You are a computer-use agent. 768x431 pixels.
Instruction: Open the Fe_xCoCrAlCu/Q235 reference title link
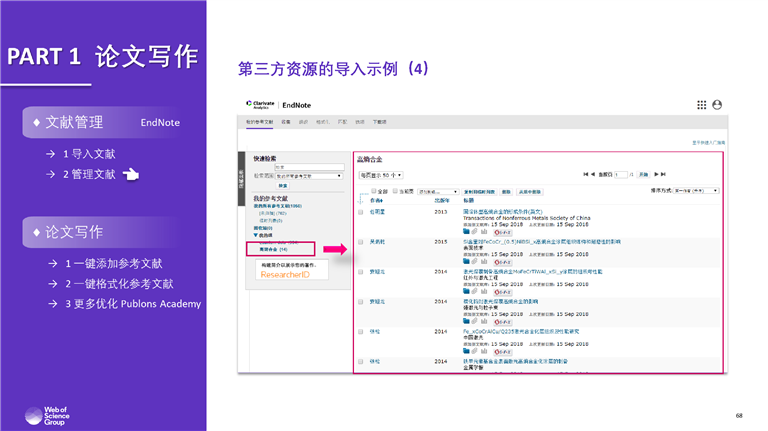click(x=521, y=332)
